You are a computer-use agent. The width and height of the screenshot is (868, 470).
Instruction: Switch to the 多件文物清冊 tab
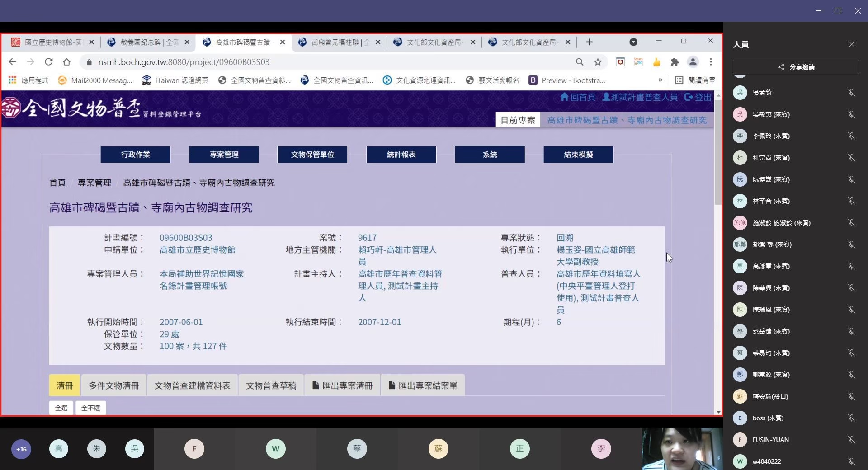114,385
